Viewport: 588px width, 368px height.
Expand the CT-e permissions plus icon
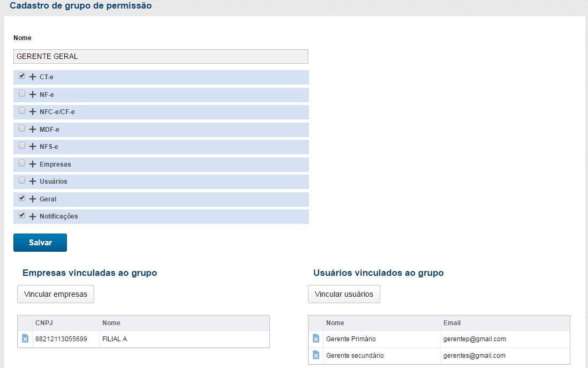pos(33,77)
